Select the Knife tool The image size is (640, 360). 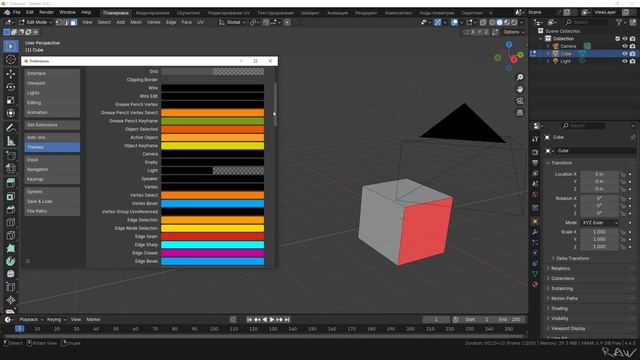point(11,236)
